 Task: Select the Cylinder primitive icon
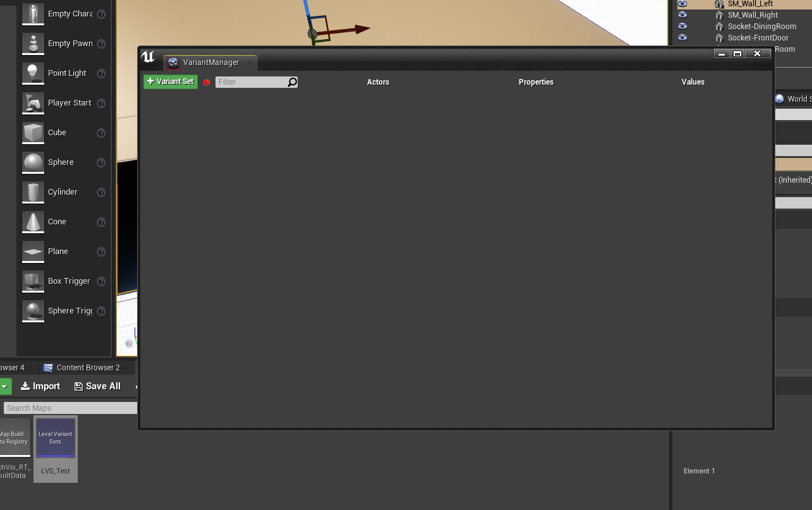pos(33,191)
